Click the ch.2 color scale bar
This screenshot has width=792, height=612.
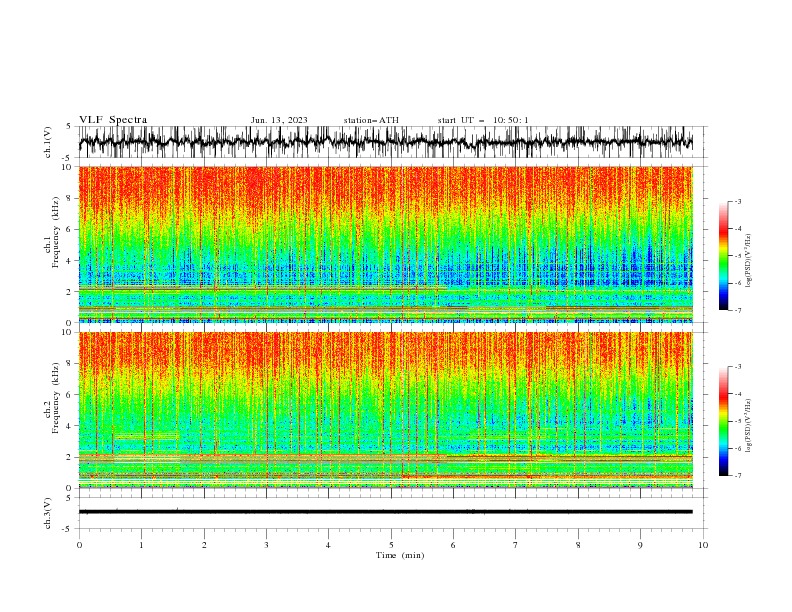click(x=723, y=421)
